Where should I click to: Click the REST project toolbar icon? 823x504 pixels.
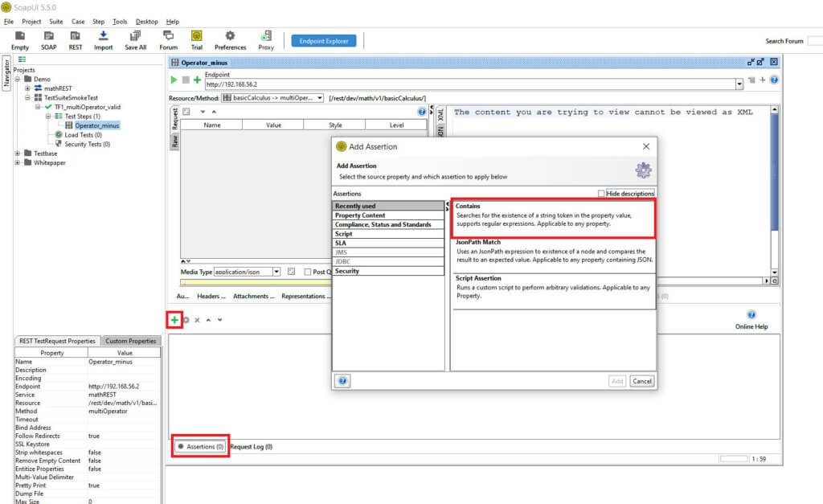76,36
